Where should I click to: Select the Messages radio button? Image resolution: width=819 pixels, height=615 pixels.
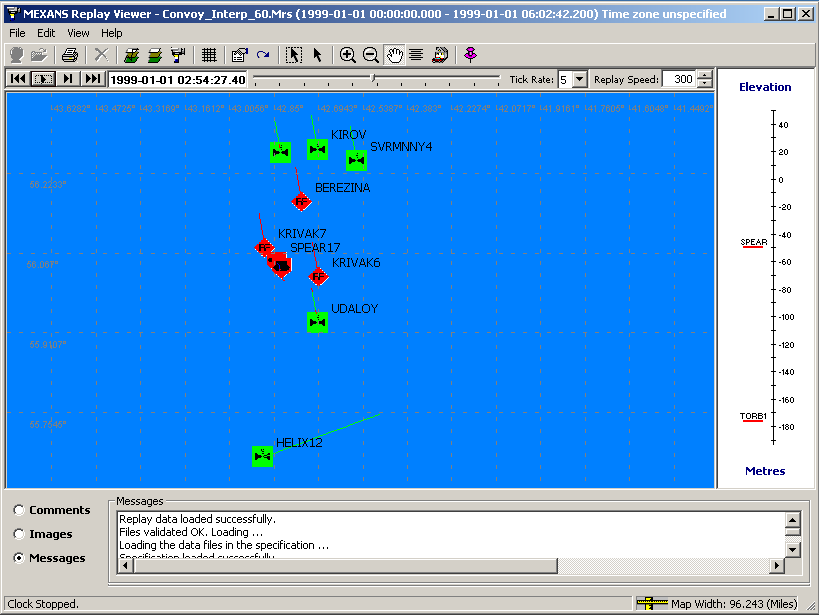tap(19, 558)
